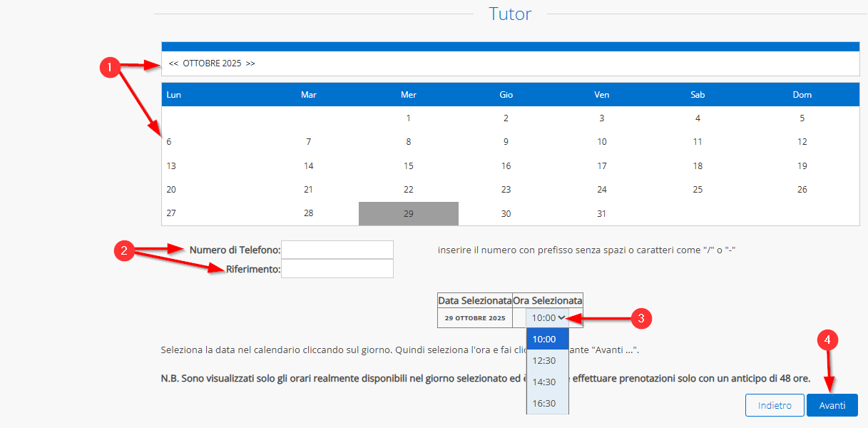Click into the Riferimento text field
This screenshot has width=868, height=428.
[337, 269]
